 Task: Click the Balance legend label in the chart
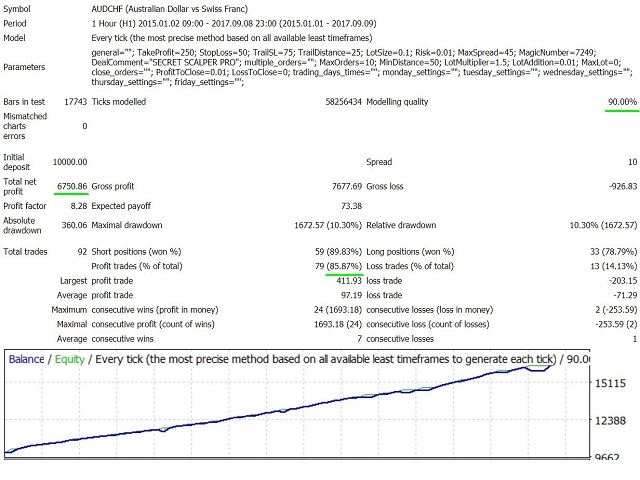coord(26,359)
